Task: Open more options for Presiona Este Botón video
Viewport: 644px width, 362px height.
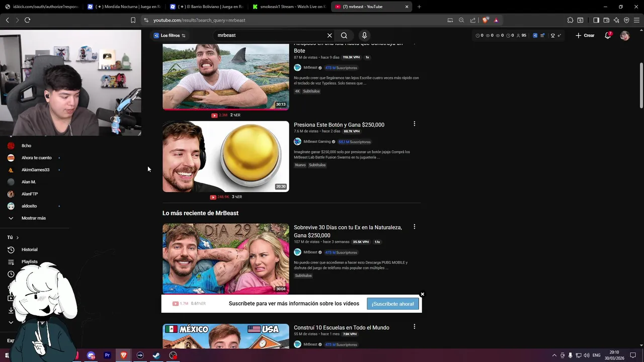Action: 414,124
